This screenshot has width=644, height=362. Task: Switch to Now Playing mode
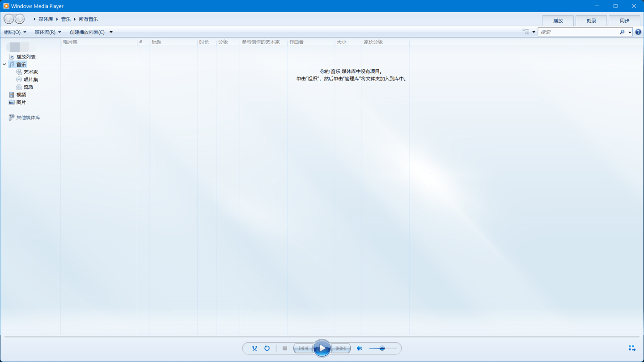(x=631, y=348)
